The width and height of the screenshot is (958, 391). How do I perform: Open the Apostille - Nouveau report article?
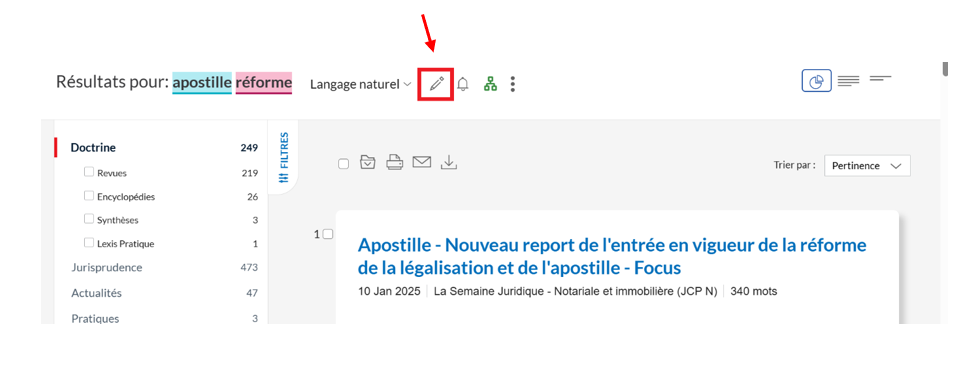pos(612,257)
